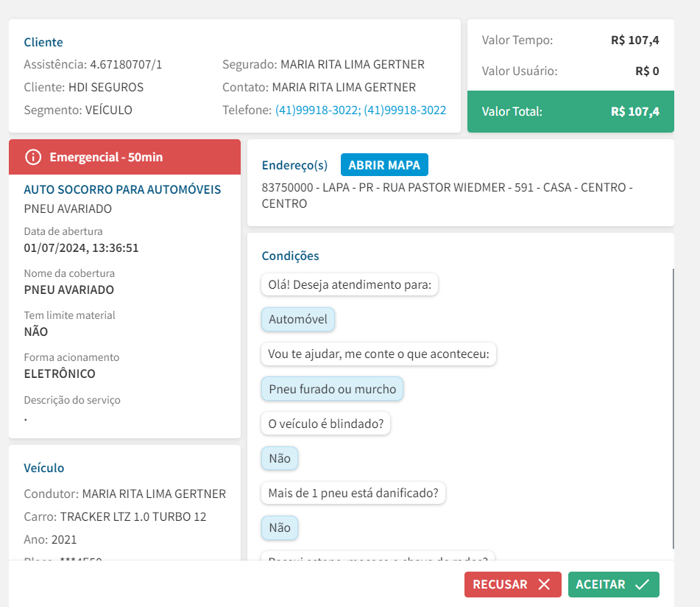Click the 'Veículo' section heading

[x=43, y=468]
